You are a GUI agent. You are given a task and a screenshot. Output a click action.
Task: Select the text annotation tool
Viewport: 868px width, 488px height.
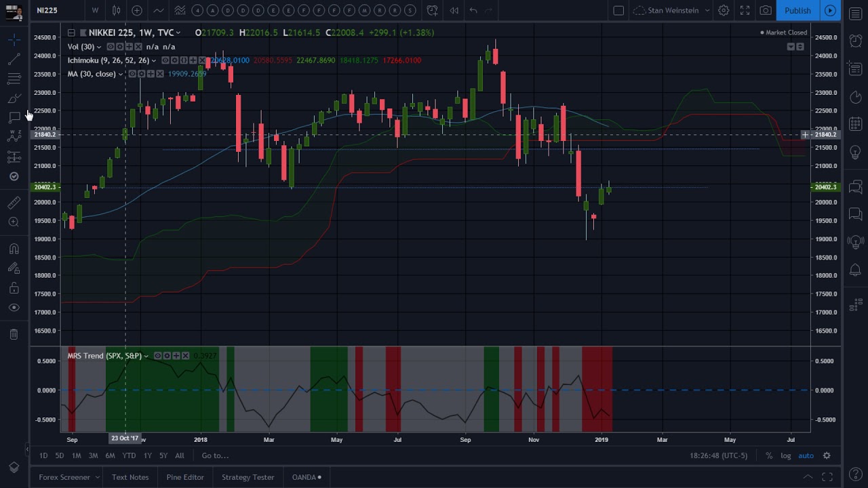pos(14,118)
